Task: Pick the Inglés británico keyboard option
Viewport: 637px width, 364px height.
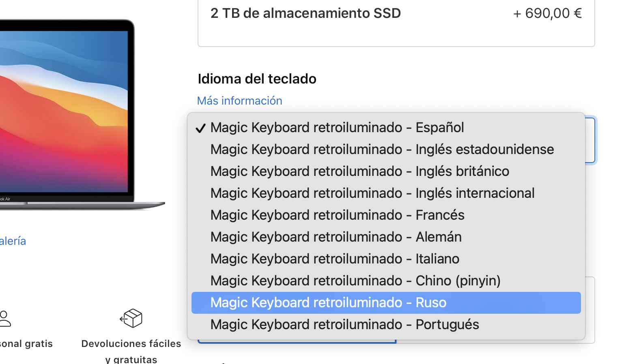Action: (359, 171)
